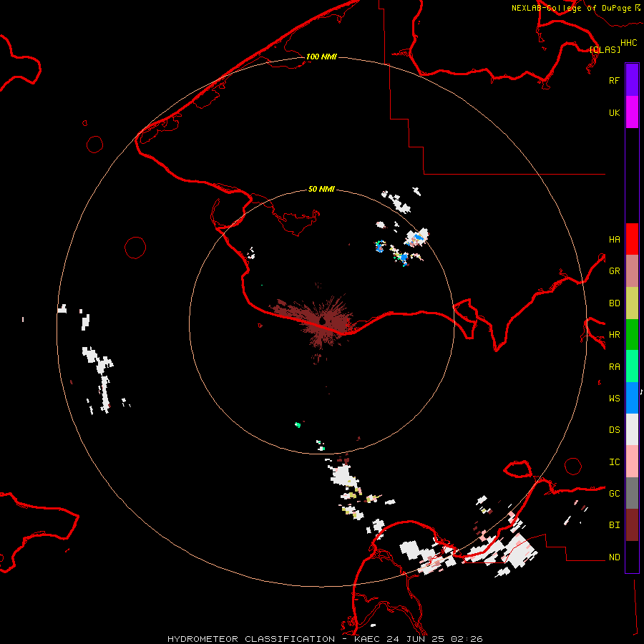
Task: Click the blue wet snow cell northeast
Action: point(404,258)
